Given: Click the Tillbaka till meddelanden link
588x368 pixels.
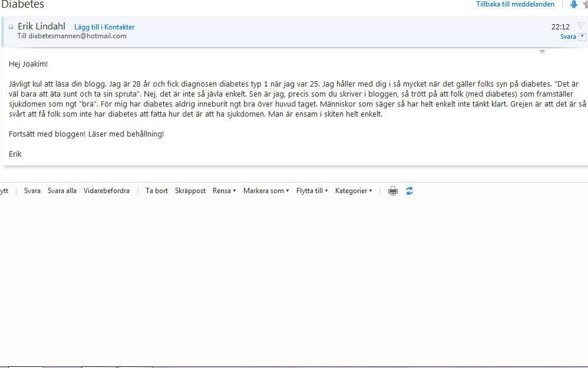Looking at the screenshot, I should (x=515, y=5).
